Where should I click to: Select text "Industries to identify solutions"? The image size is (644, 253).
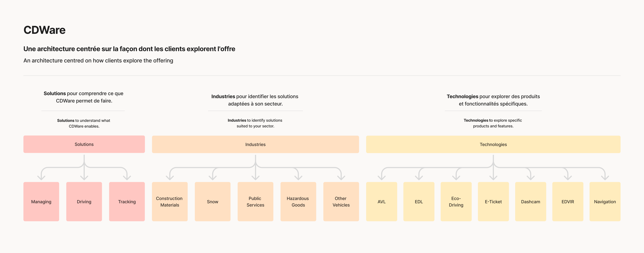(x=255, y=120)
